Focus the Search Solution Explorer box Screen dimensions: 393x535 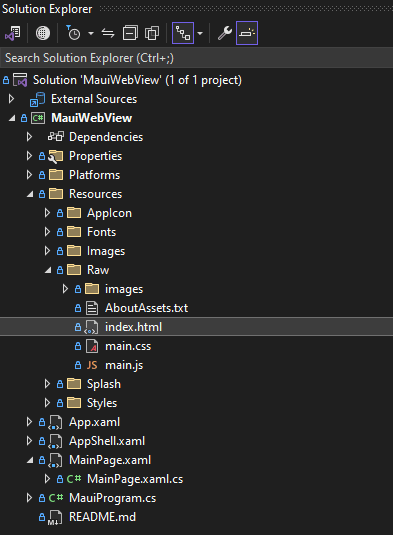pyautogui.click(x=196, y=58)
